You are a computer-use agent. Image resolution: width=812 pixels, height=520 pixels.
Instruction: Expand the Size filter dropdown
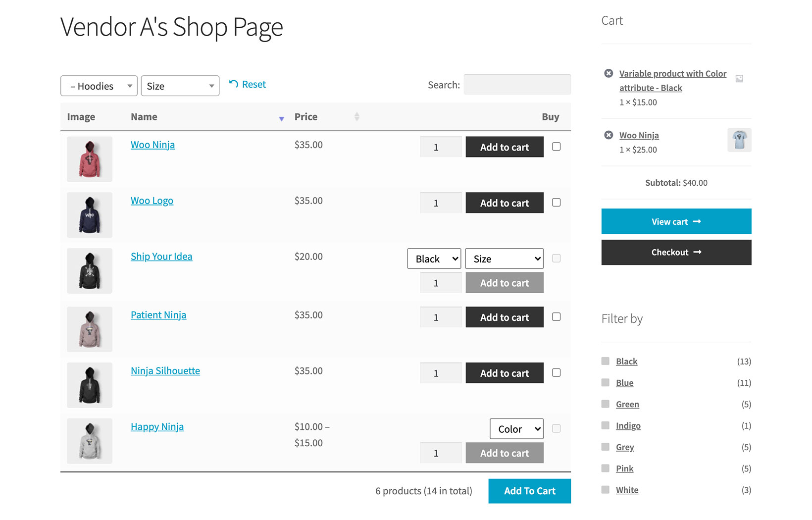[180, 86]
